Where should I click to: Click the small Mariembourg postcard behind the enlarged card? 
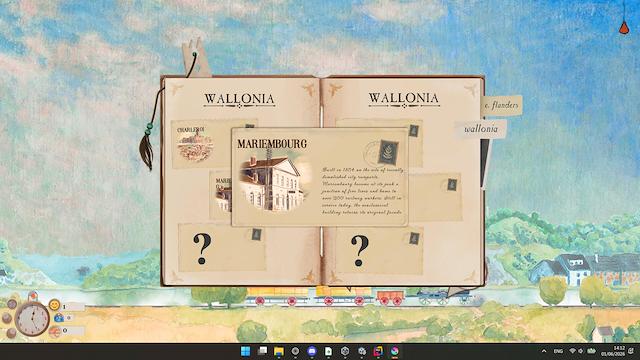point(221,195)
